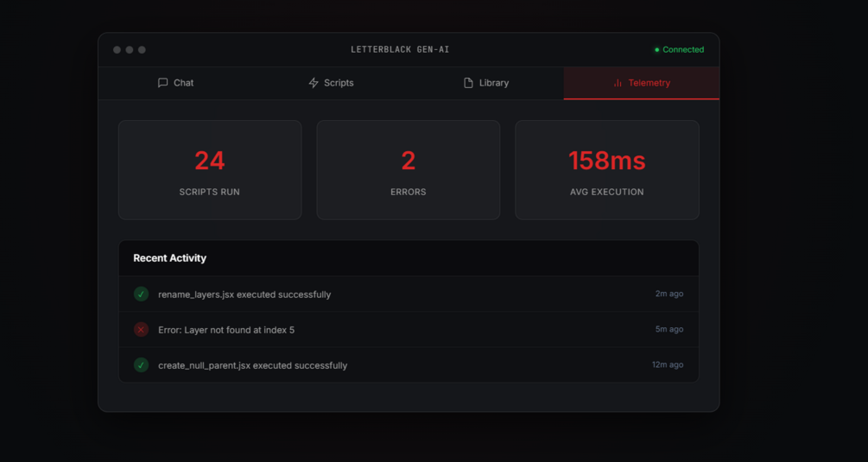Select the Telemetry tab
This screenshot has width=868, height=462.
(x=642, y=83)
